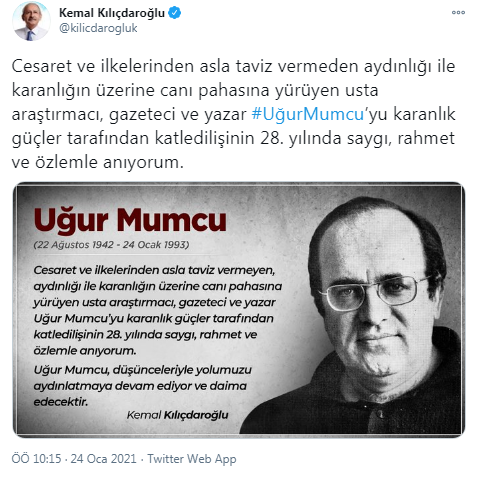Viewport: 477px width, 477px height.
Task: Click the eyeglasses in the portrait photo
Action: tap(373, 292)
